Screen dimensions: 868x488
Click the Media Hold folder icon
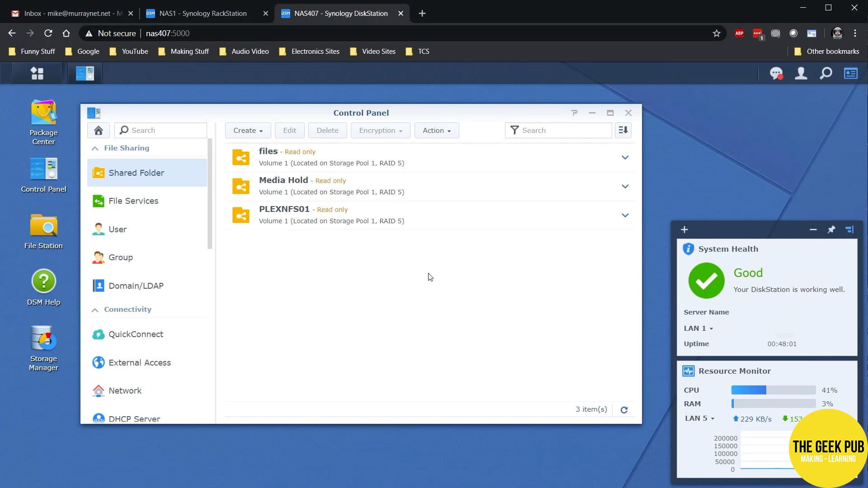tap(241, 186)
